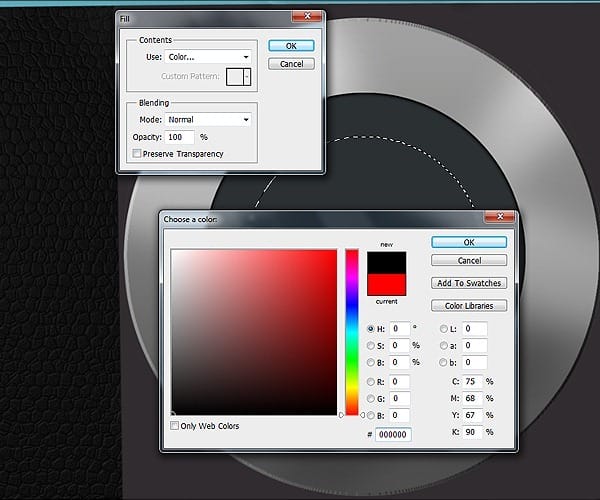Image resolution: width=600 pixels, height=500 pixels.
Task: Click OK in the color picker dialog
Action: [469, 242]
